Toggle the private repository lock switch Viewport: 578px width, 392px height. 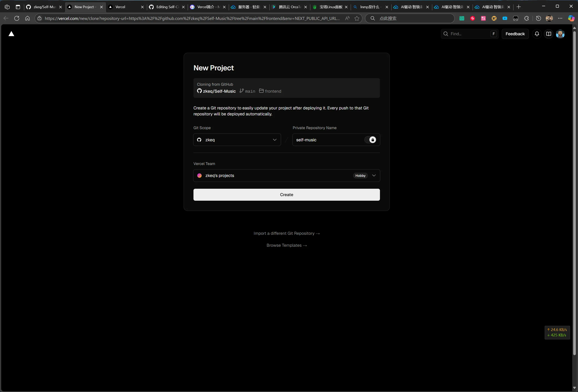[x=370, y=140]
